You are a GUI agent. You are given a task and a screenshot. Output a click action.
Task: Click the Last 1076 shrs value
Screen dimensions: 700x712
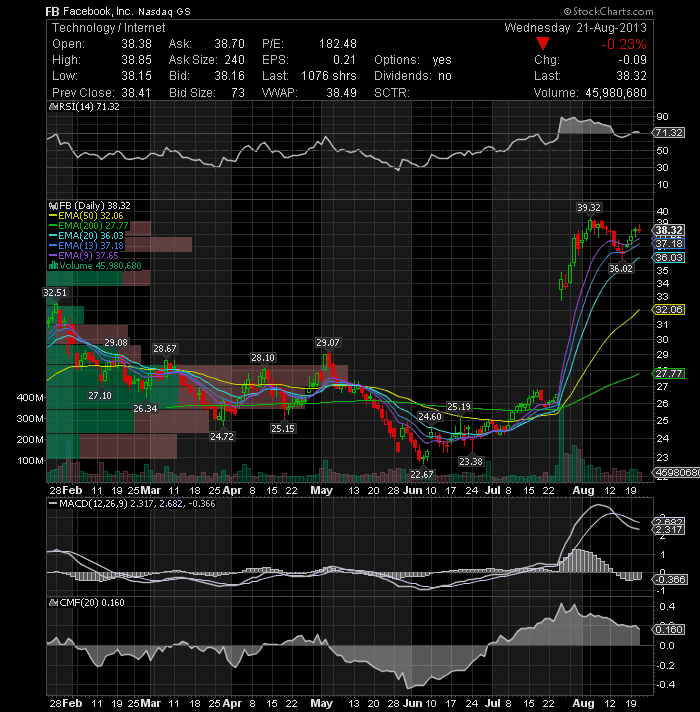329,76
